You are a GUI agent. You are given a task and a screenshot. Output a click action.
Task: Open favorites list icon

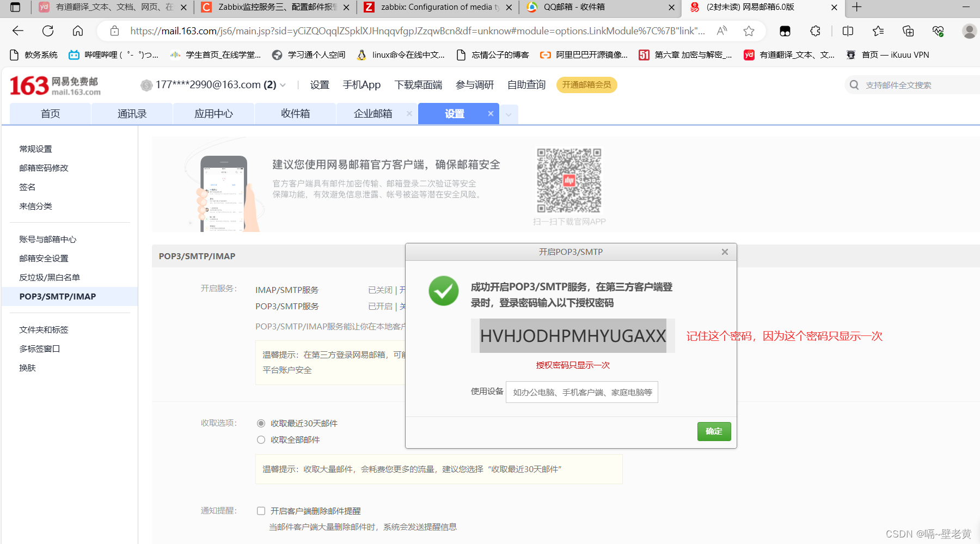click(878, 31)
